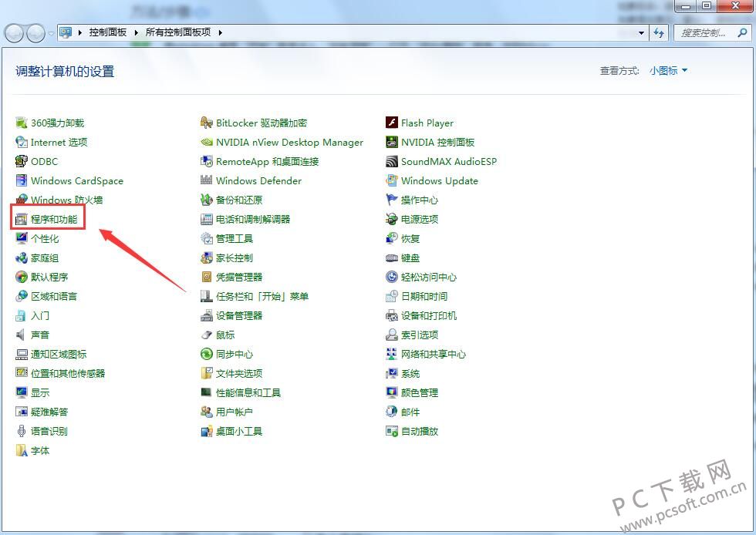Image resolution: width=756 pixels, height=535 pixels.
Task: Open the 疑难解答 link
Action: [49, 412]
